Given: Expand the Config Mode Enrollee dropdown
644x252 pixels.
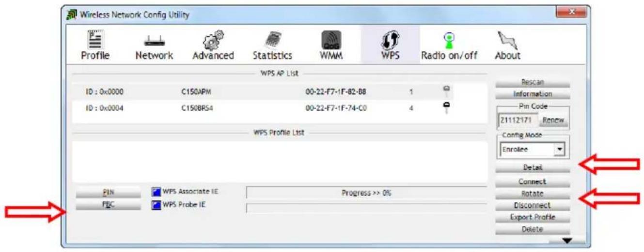Looking at the screenshot, I should click(x=560, y=149).
